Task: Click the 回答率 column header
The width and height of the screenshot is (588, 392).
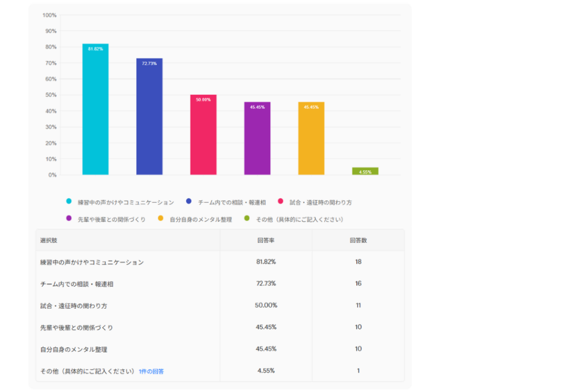Action: pos(266,240)
